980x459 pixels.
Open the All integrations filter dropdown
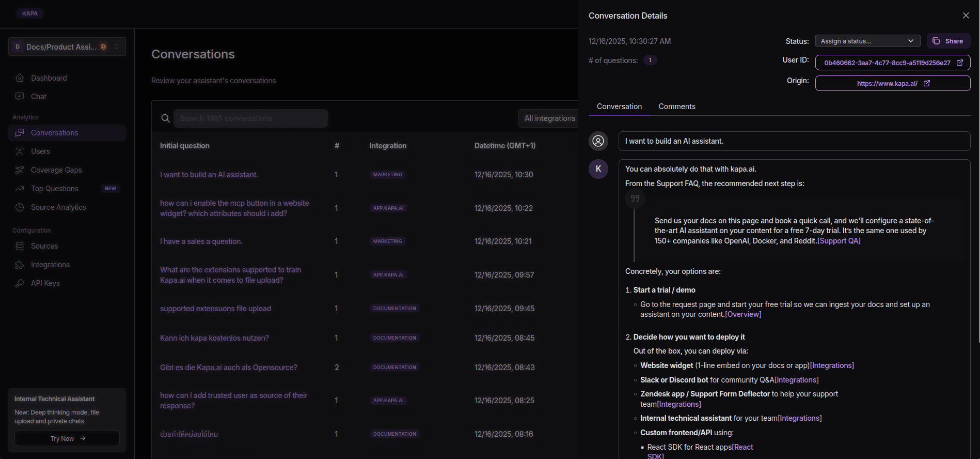click(x=549, y=118)
